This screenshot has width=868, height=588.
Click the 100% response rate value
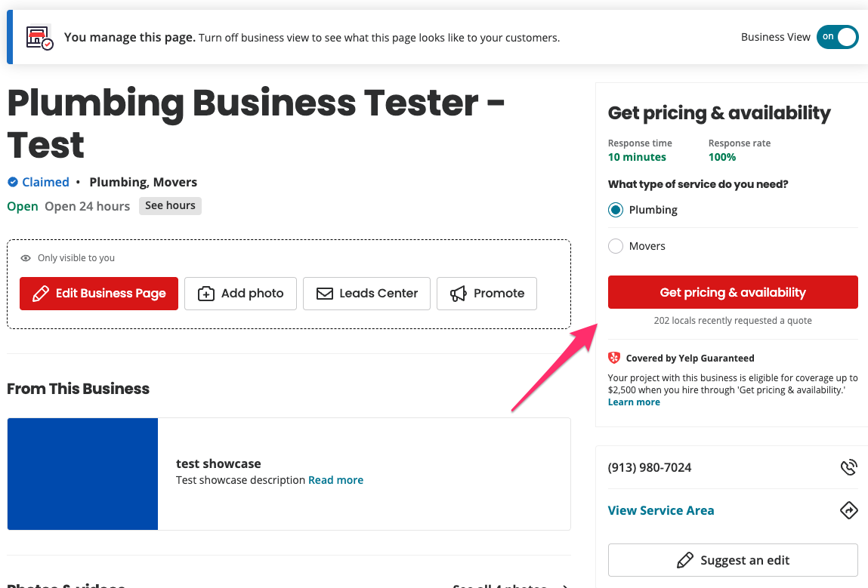click(x=722, y=157)
